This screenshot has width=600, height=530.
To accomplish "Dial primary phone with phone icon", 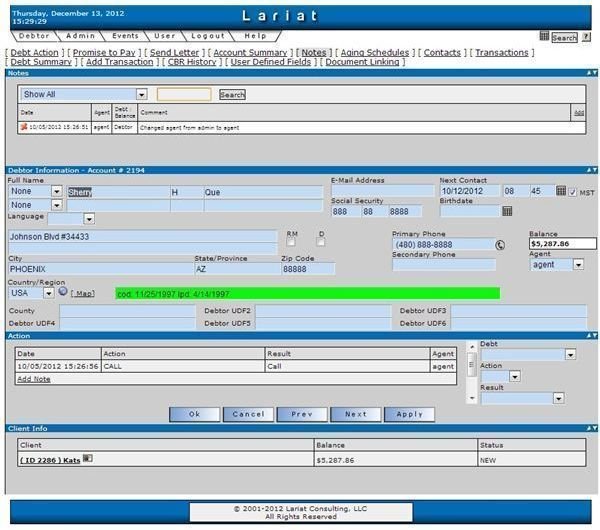I will (500, 245).
